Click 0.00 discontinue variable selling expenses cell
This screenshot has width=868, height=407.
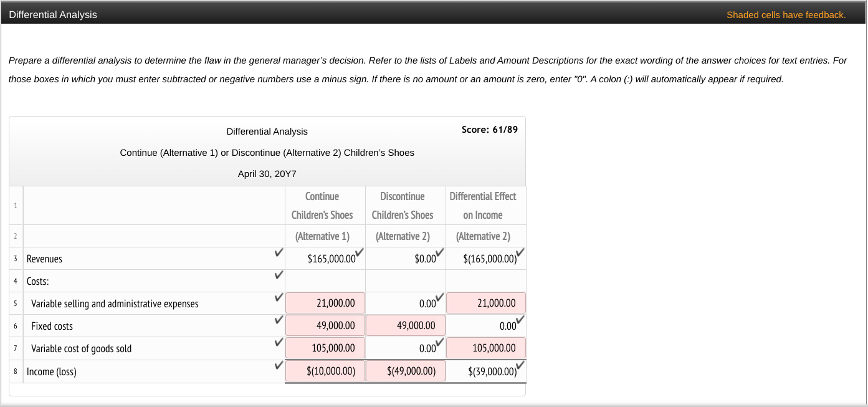tap(406, 304)
